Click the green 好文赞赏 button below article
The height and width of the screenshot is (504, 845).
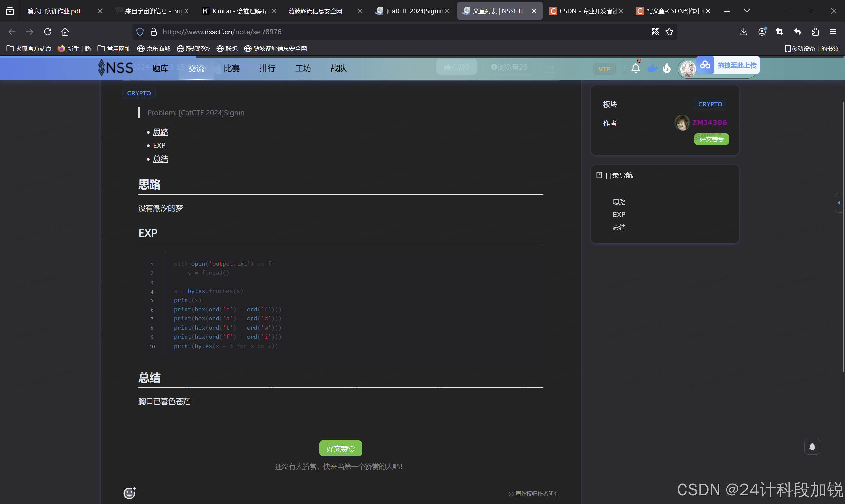[x=340, y=449]
